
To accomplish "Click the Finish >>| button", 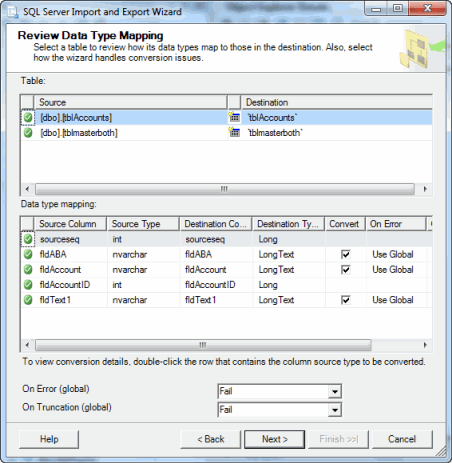I will click(x=338, y=439).
